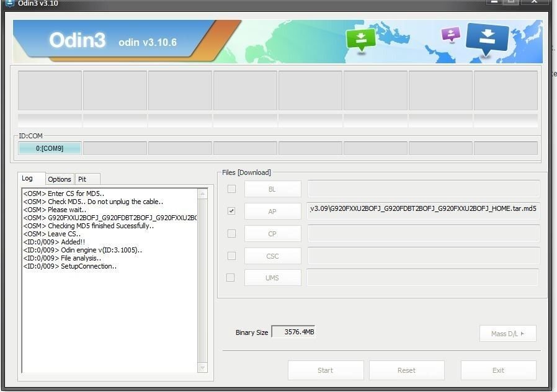
Task: Tick the CP file checkbox
Action: [x=231, y=233]
